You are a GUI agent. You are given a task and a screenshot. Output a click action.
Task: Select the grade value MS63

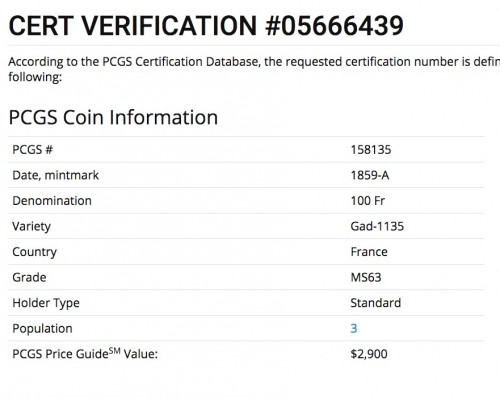366,277
